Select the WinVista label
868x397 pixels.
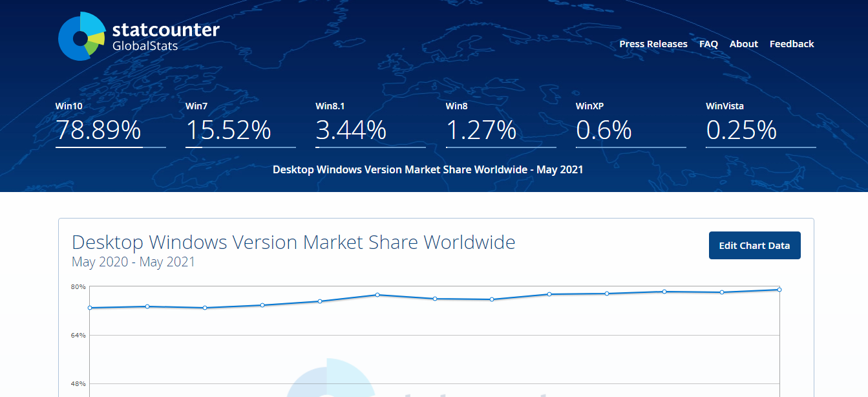tap(725, 106)
